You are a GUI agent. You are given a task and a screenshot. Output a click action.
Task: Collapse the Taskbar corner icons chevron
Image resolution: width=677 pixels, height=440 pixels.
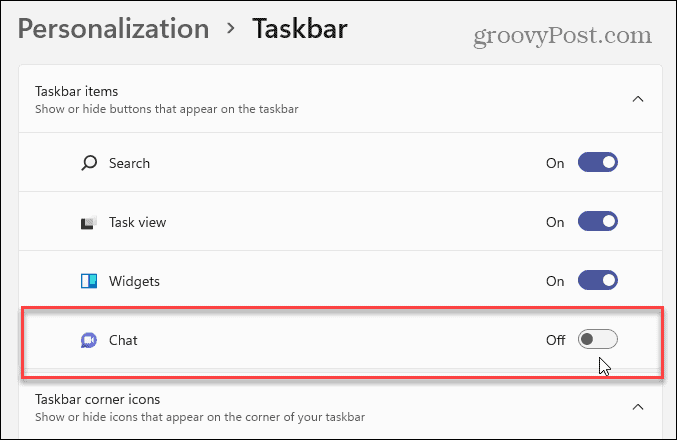click(x=638, y=407)
